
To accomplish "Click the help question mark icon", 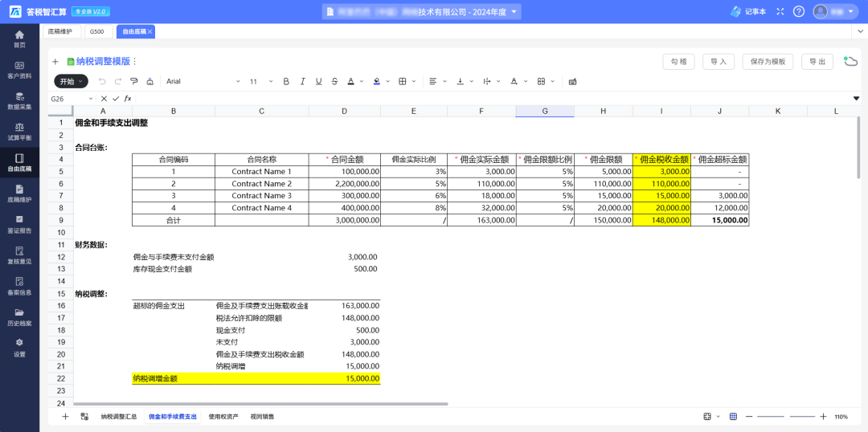I will point(798,11).
